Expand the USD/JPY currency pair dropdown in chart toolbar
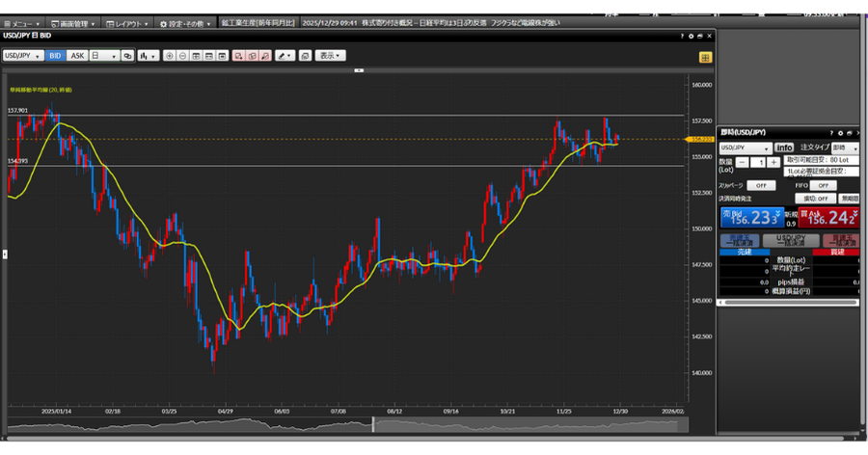868x455 pixels. pyautogui.click(x=23, y=56)
